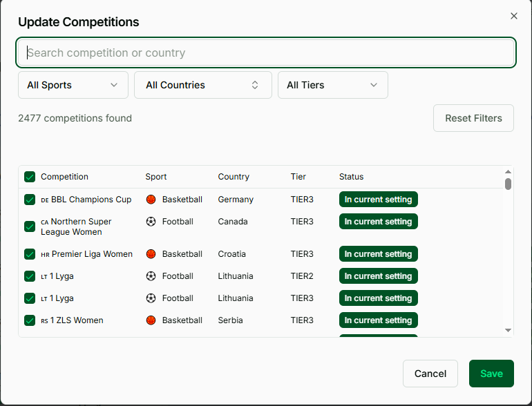
Task: Click the HR country code by Premier Liga Women
Action: (x=45, y=255)
